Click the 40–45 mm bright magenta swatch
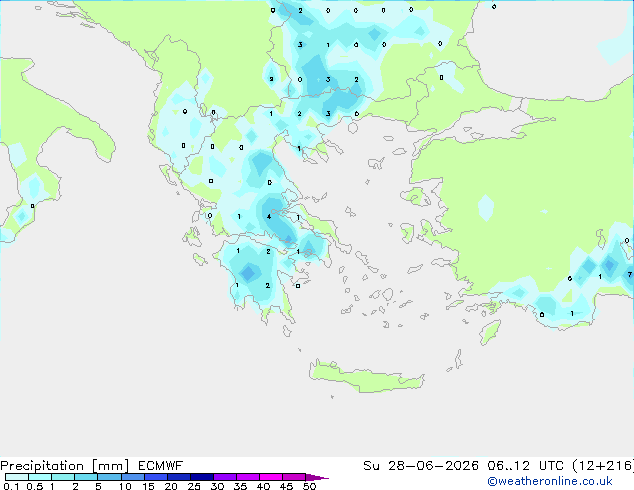The width and height of the screenshot is (634, 490). point(271,477)
